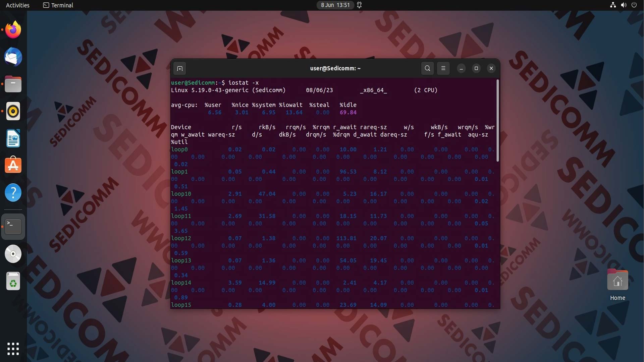Screen dimensions: 644x362
Task: Open the Help application
Action: (x=13, y=193)
